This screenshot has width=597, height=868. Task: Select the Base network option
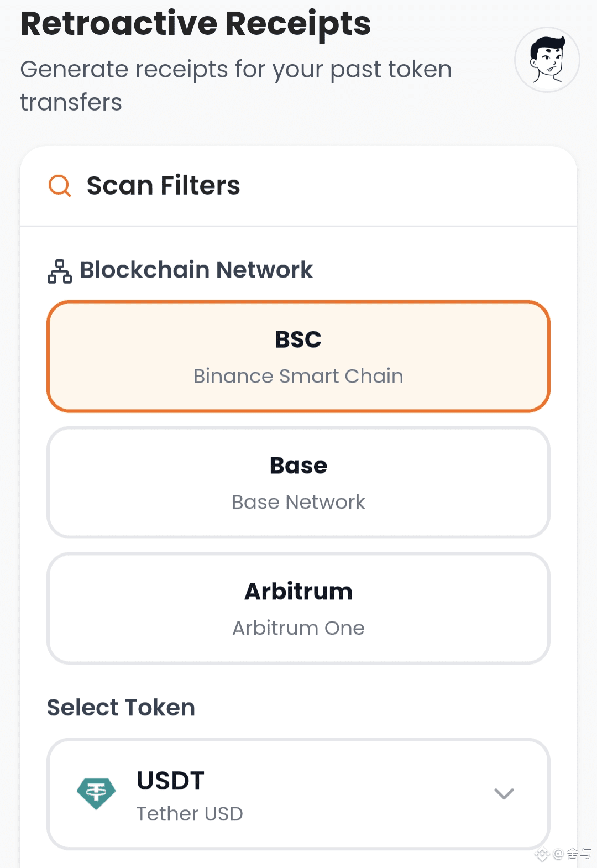point(298,482)
